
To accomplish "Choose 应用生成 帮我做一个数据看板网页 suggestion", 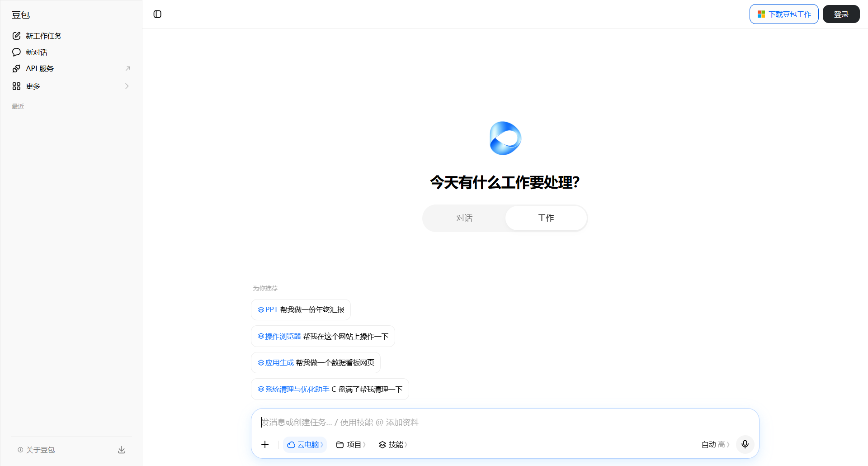I will (x=316, y=363).
